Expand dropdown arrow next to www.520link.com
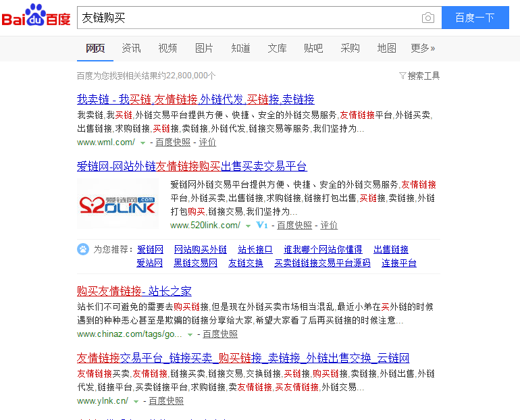The image size is (520, 420). 248,226
